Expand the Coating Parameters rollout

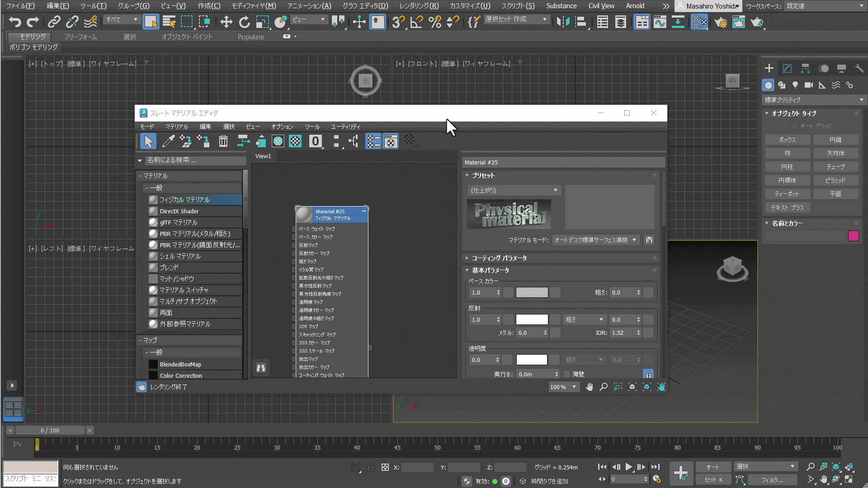pos(499,258)
